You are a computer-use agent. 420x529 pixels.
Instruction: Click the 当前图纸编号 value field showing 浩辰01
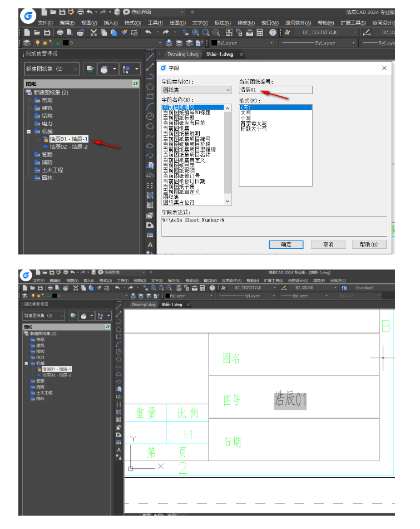[x=276, y=90]
